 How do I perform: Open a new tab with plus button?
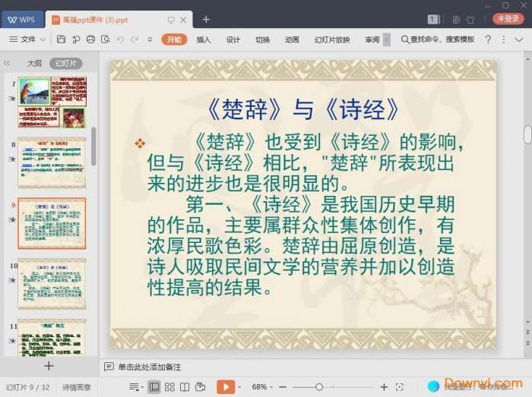pos(206,20)
